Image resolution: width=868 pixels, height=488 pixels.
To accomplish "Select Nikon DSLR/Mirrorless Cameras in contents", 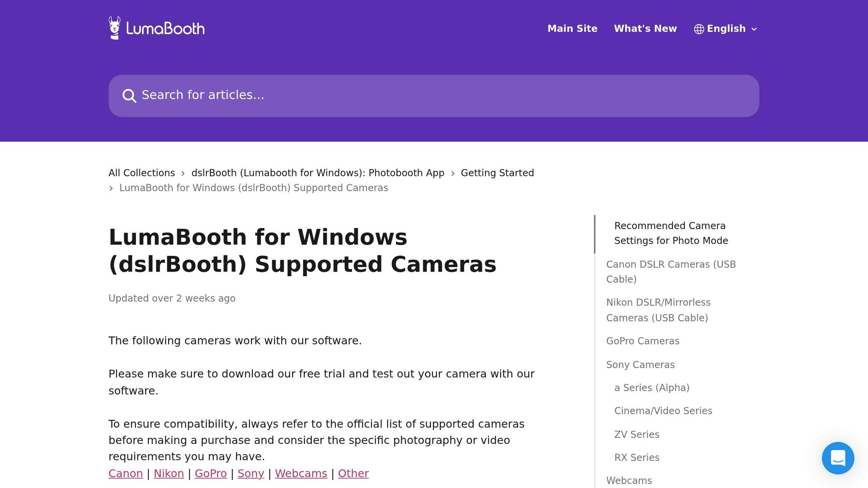I will (x=658, y=310).
